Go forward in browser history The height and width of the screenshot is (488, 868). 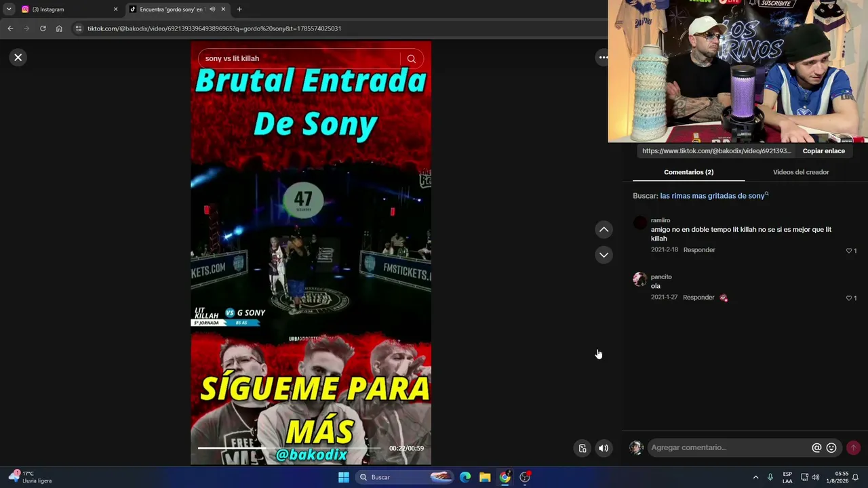(x=26, y=28)
